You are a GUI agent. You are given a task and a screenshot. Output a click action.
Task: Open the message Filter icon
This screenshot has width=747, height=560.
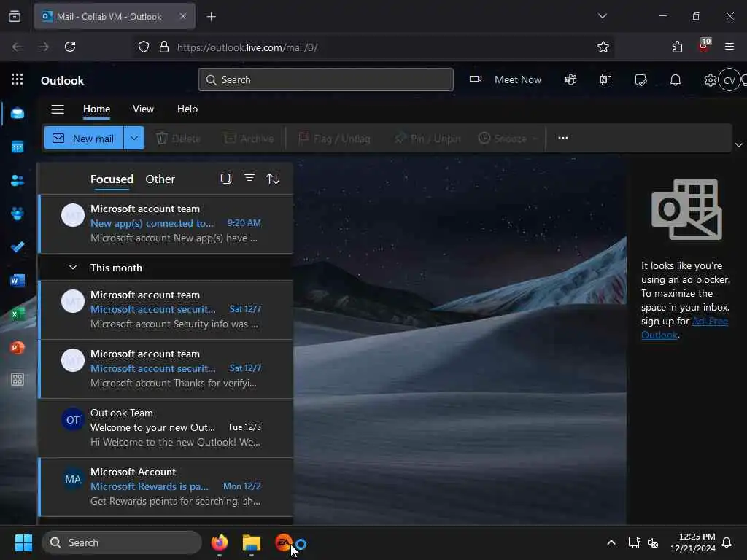[x=249, y=178]
